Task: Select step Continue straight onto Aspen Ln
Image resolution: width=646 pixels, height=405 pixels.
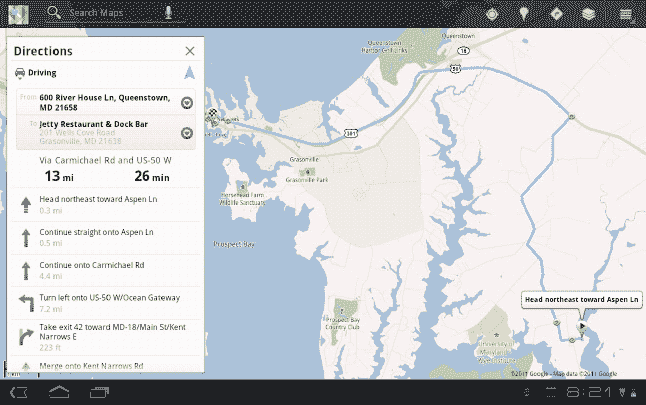Action: [x=105, y=238]
